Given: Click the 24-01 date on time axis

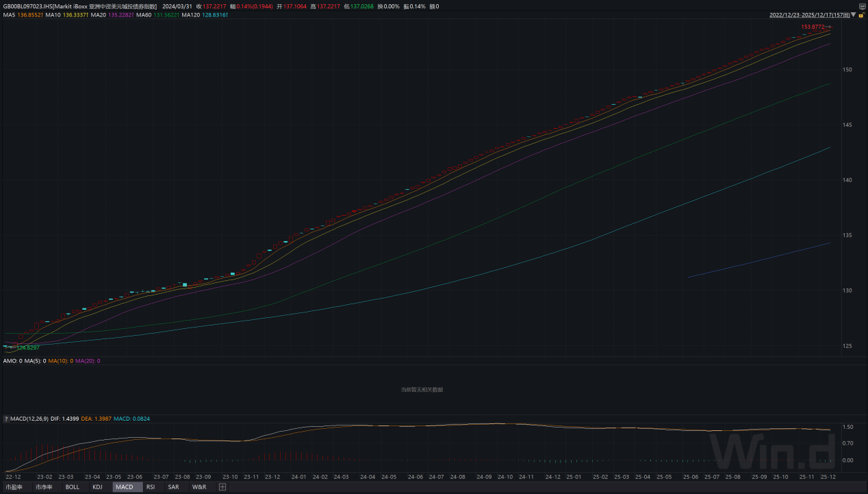Looking at the screenshot, I should 298,476.
